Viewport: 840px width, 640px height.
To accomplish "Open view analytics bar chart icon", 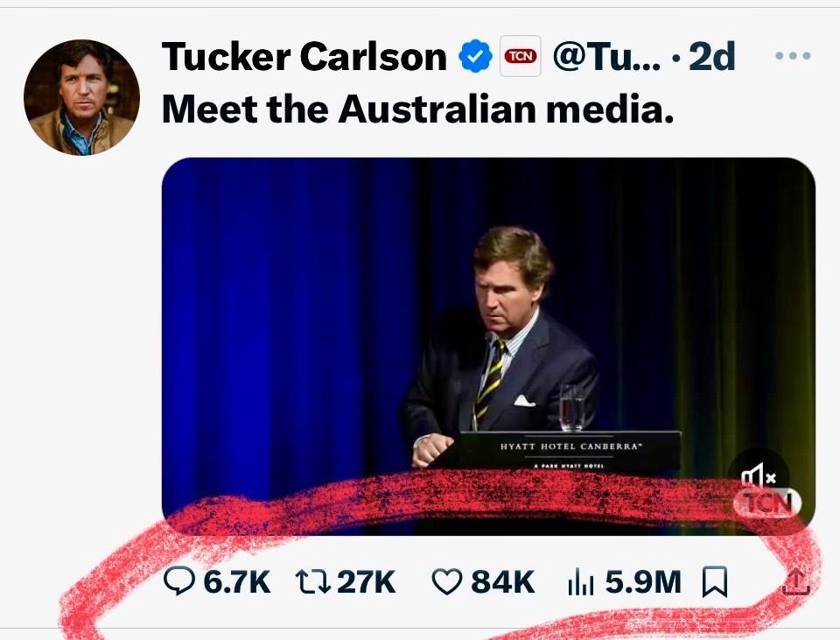I will tap(581, 582).
